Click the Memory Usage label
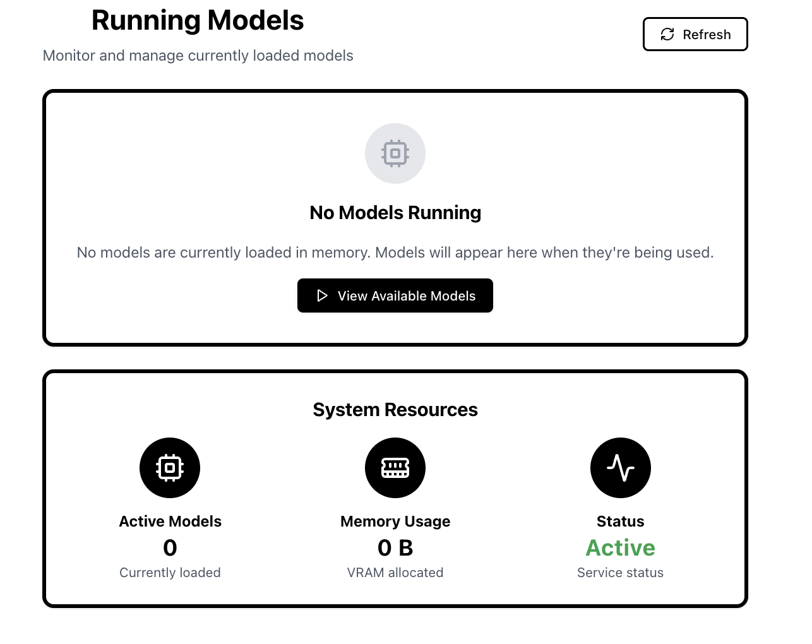 coord(395,522)
